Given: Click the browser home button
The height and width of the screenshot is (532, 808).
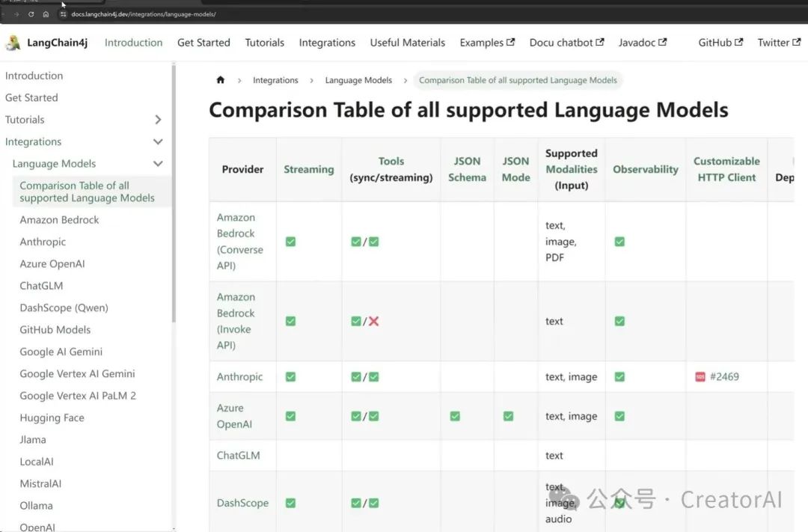Looking at the screenshot, I should [46, 14].
